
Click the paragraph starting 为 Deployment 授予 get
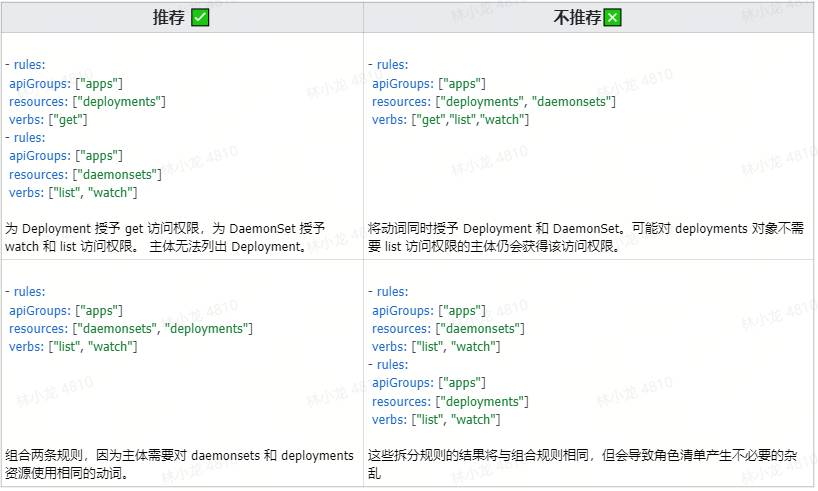165,237
